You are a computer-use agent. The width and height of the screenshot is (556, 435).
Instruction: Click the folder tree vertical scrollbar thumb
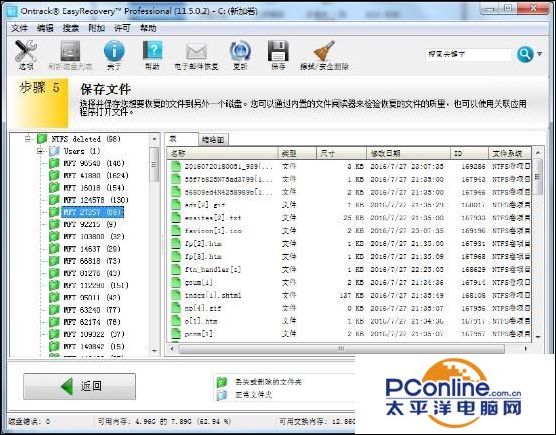click(x=154, y=165)
